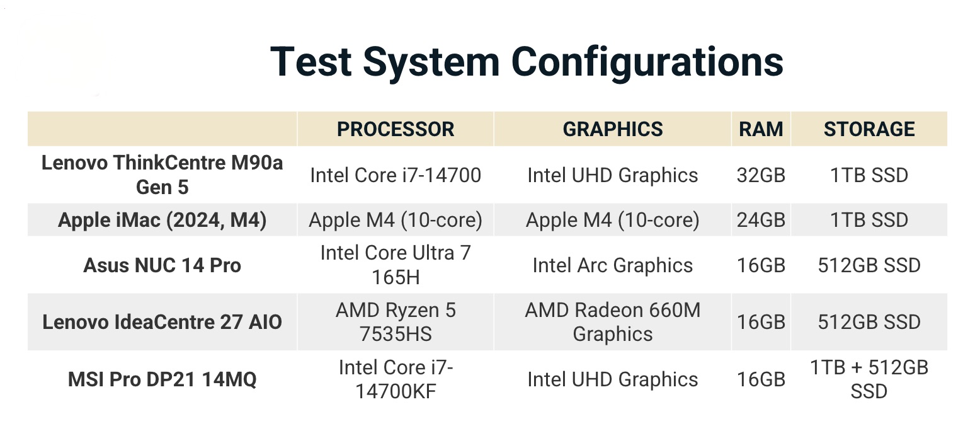Select the Intel Arc Graphics cell
The image size is (980, 426).
coord(612,265)
